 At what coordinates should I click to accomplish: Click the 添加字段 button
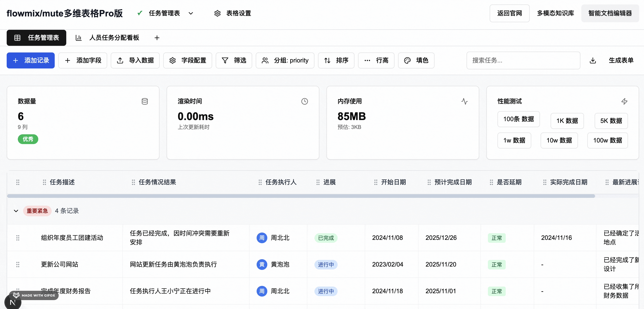click(83, 60)
